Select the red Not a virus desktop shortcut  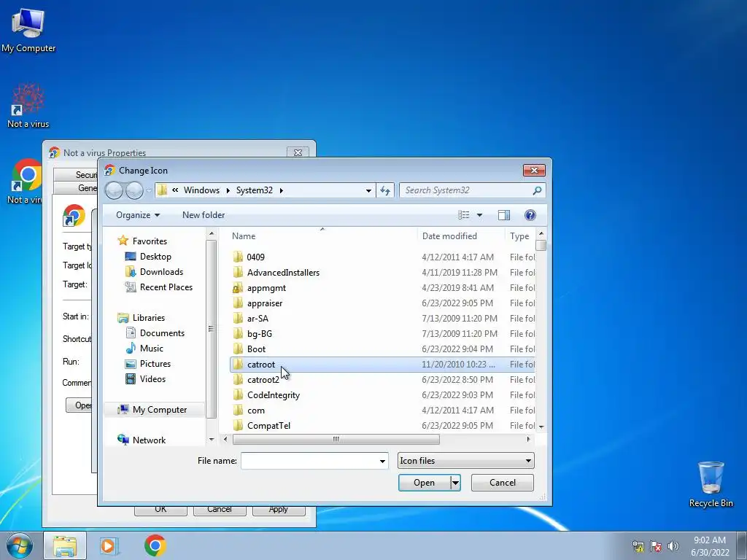[x=28, y=106]
